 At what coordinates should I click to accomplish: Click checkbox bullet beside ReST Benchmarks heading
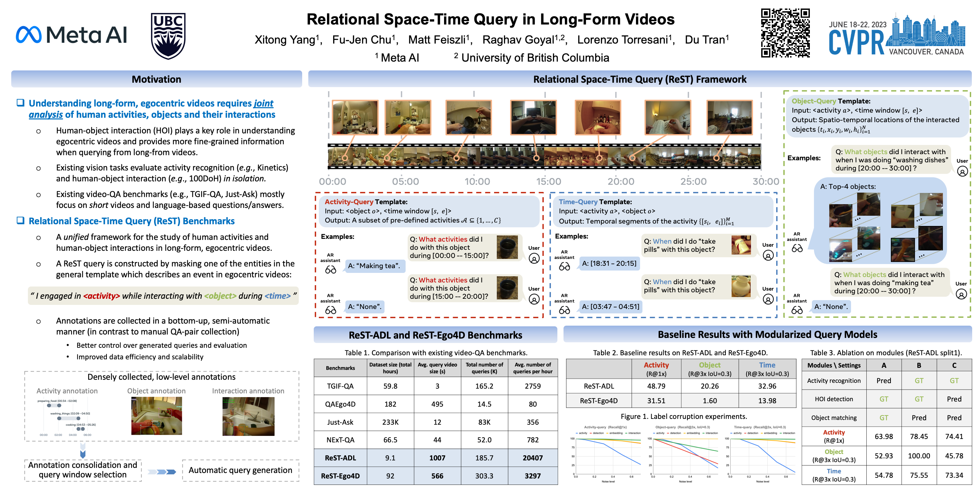tap(20, 220)
